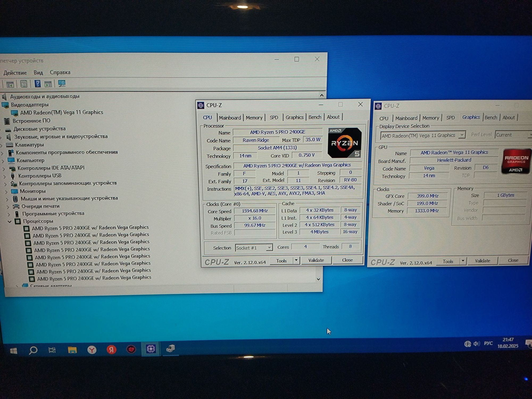
Task: Expand Контроллеры USB node
Action: (5, 176)
